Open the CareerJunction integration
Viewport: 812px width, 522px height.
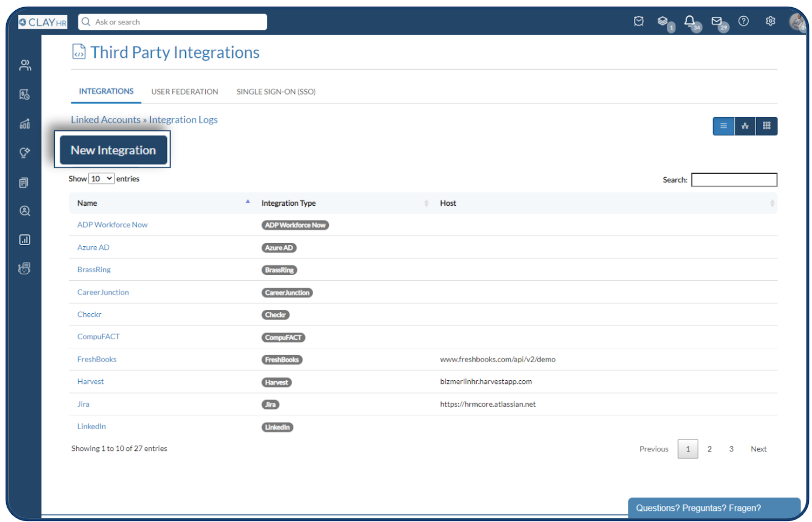103,292
